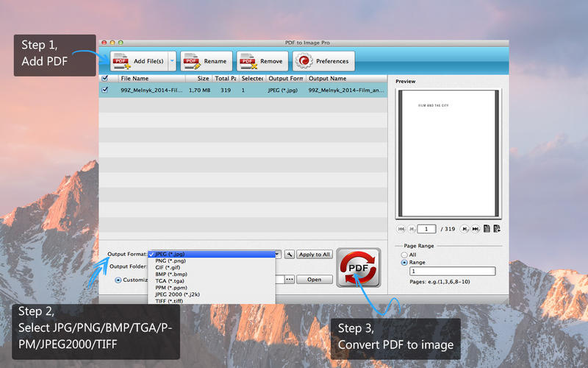Click the 319 total pages cell

[x=226, y=90]
